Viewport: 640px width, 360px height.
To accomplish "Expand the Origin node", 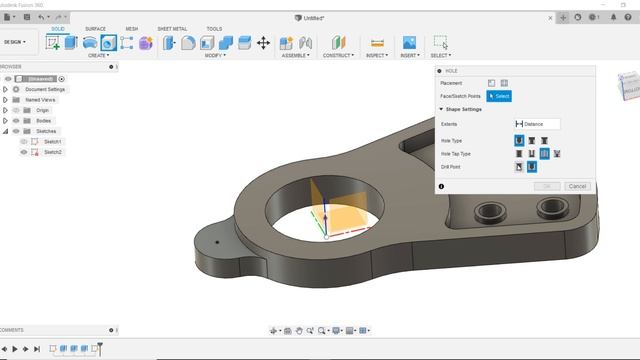I will [x=5, y=110].
